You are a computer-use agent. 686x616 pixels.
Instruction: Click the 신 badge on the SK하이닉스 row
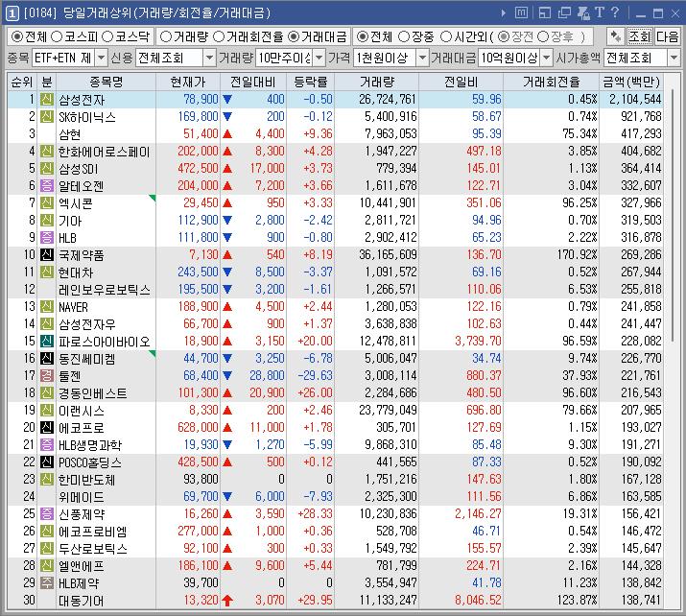coord(47,116)
